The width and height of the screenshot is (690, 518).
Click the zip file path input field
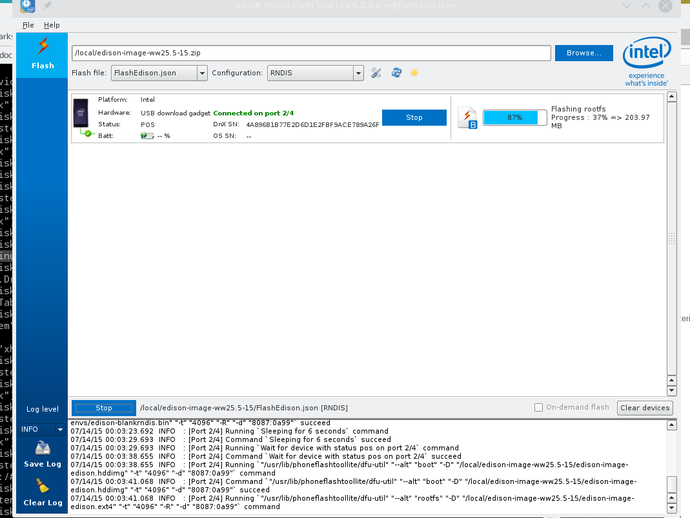pyautogui.click(x=311, y=53)
